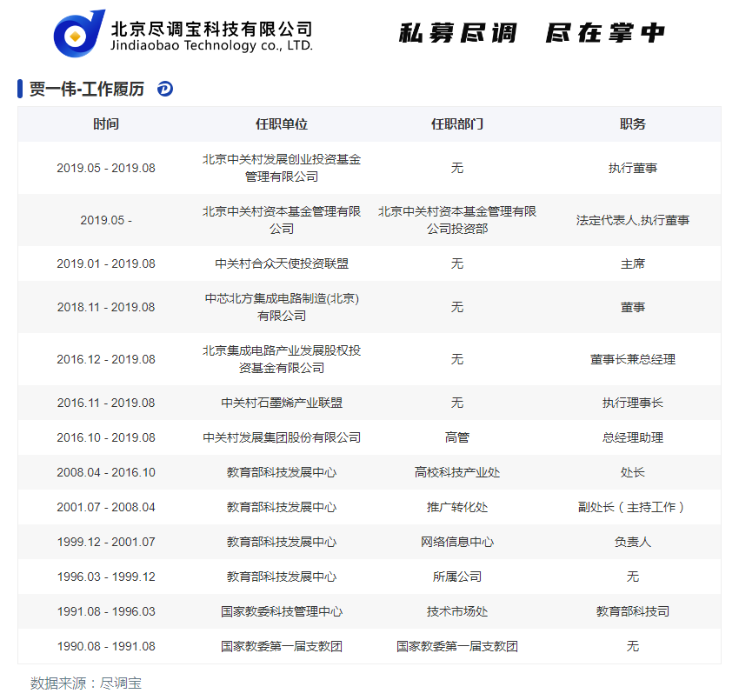Click 国家教委科技管理中心 employer cell

pos(282,611)
